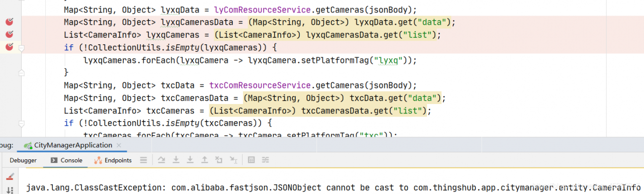This screenshot has width=644, height=194.
Task: Click the Step Over debugger icon
Action: (x=162, y=160)
